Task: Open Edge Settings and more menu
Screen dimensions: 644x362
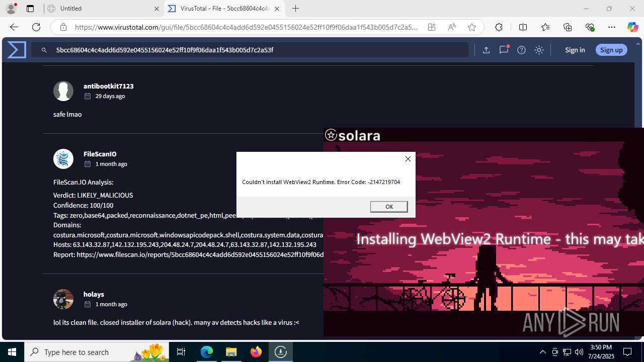Action: tap(612, 27)
